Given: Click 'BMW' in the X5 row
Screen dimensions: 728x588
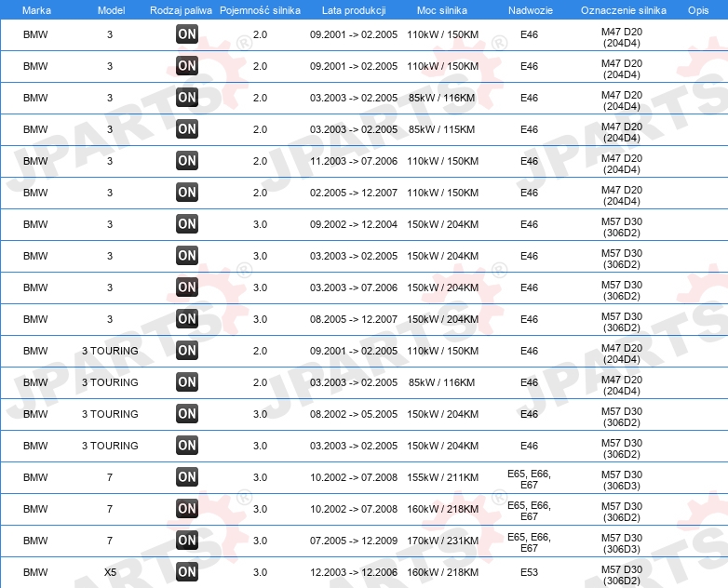Looking at the screenshot, I should [35, 572].
